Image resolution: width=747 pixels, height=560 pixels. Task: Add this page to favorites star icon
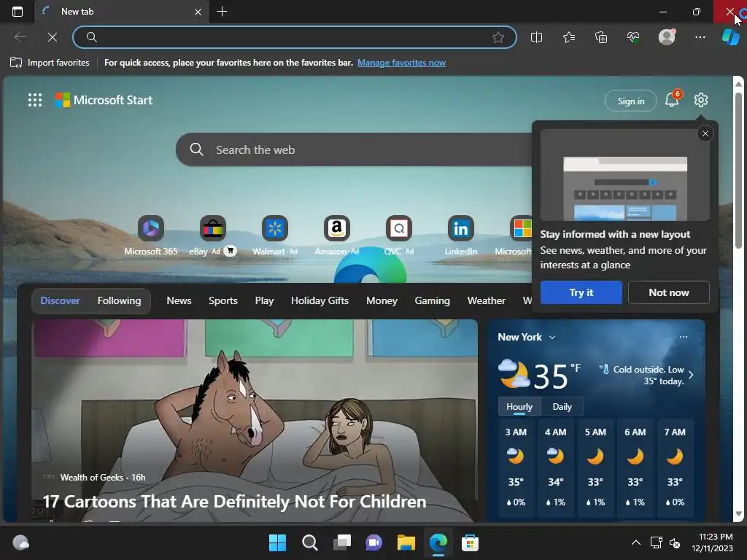coord(498,37)
